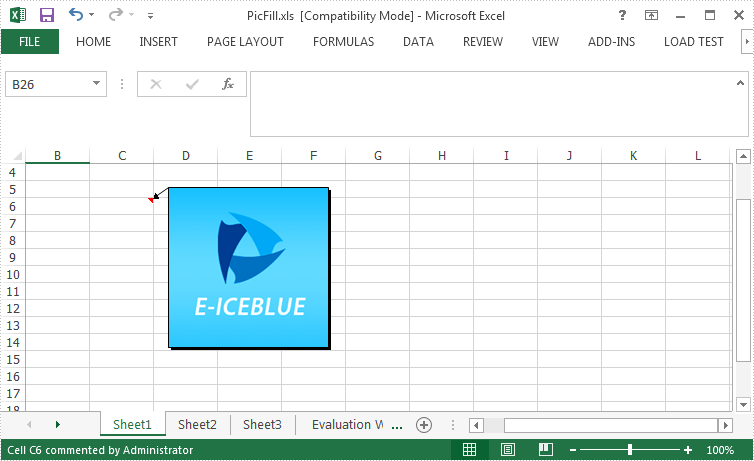This screenshot has width=754, height=461.
Task: Show more sheet tabs ellipsis
Action: point(397,426)
